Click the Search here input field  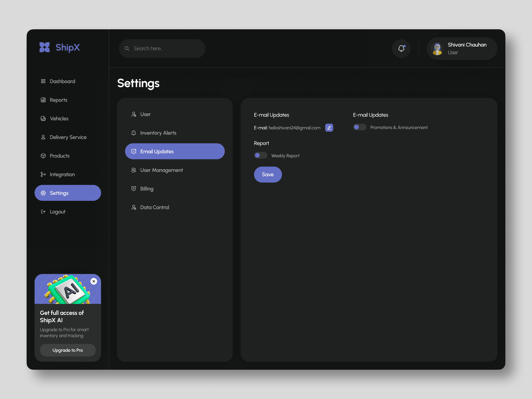click(162, 48)
